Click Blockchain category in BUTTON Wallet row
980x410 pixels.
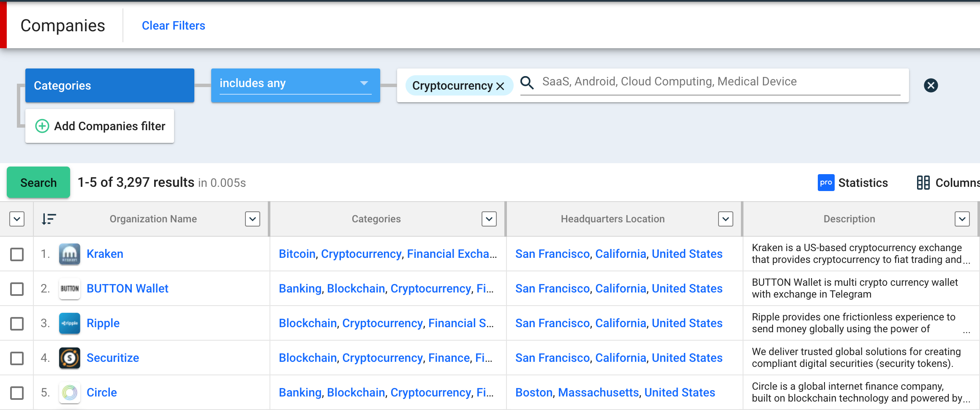[x=356, y=288]
